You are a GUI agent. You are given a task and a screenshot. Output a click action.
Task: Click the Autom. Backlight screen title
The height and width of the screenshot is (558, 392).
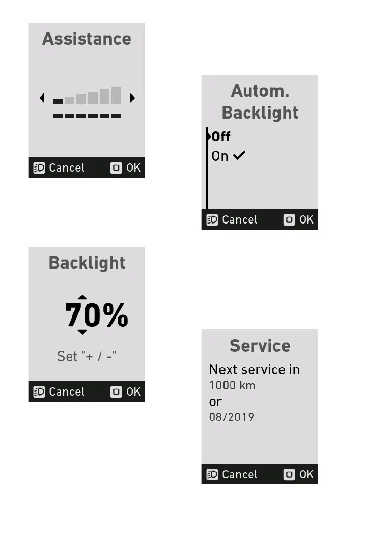pos(260,102)
